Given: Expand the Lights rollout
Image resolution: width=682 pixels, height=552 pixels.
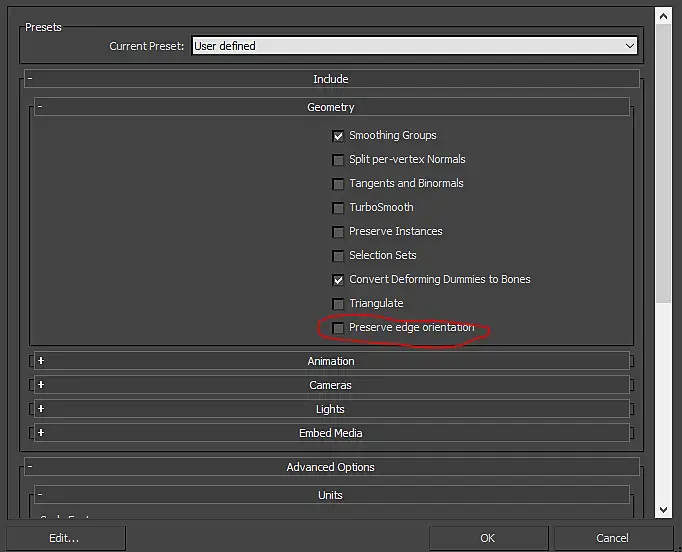Looking at the screenshot, I should 332,409.
